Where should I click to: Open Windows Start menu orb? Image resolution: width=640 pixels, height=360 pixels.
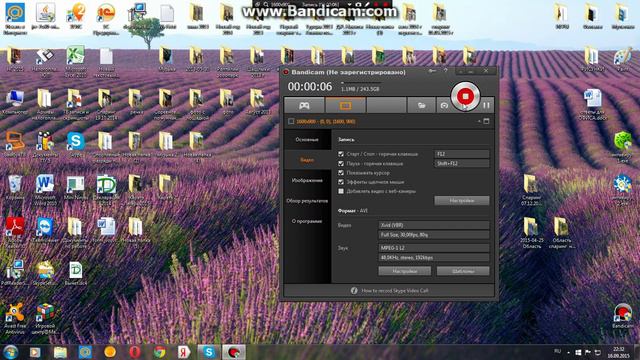pyautogui.click(x=11, y=352)
